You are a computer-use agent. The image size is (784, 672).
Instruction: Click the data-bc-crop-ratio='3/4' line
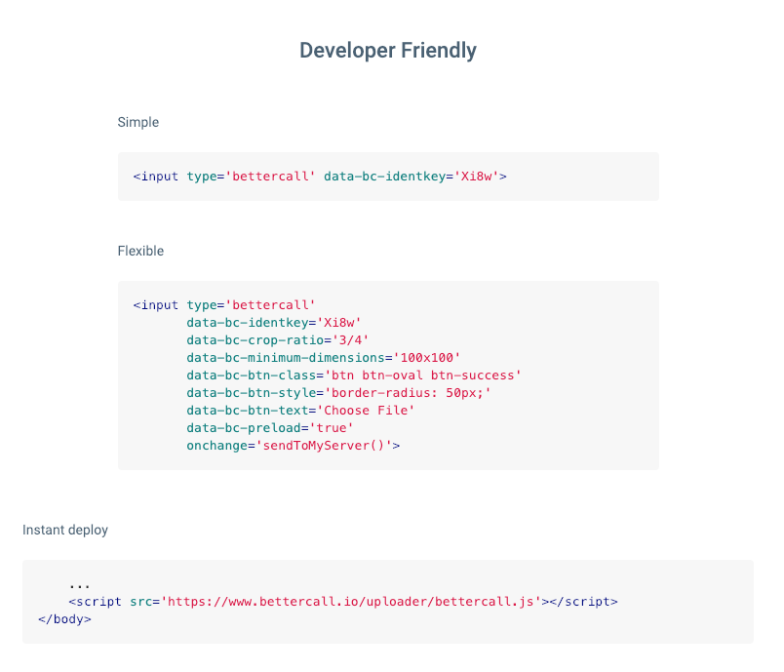pyautogui.click(x=278, y=340)
